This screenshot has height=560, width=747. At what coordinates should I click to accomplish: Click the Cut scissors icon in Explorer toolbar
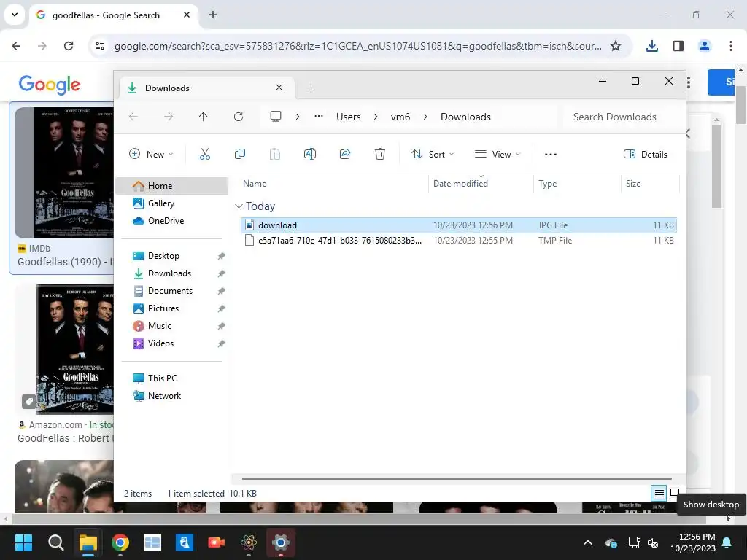205,154
